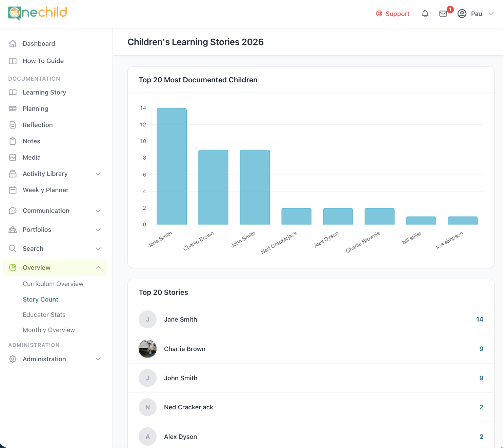Click the Planning table icon
This screenshot has height=448, width=503.
click(13, 109)
